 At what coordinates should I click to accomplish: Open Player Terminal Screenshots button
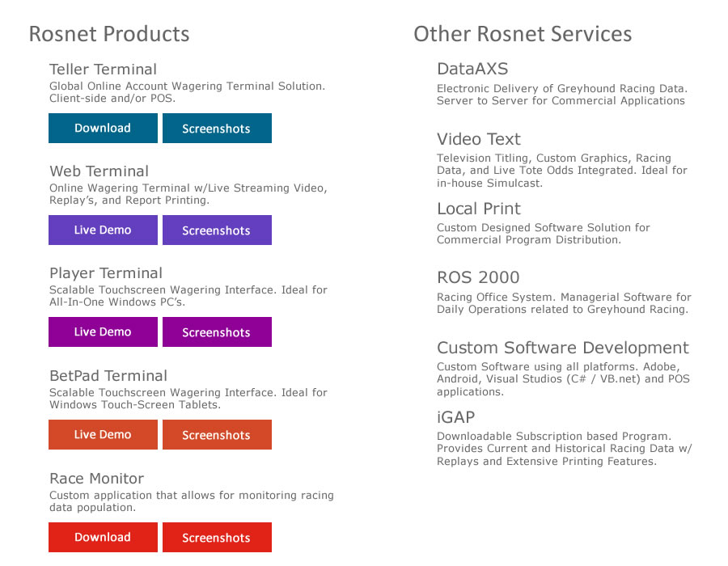tap(217, 332)
